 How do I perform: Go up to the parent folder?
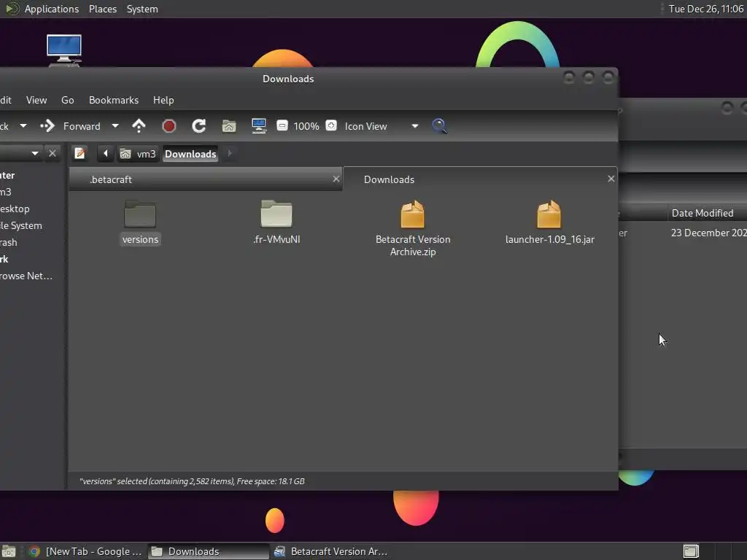point(139,126)
